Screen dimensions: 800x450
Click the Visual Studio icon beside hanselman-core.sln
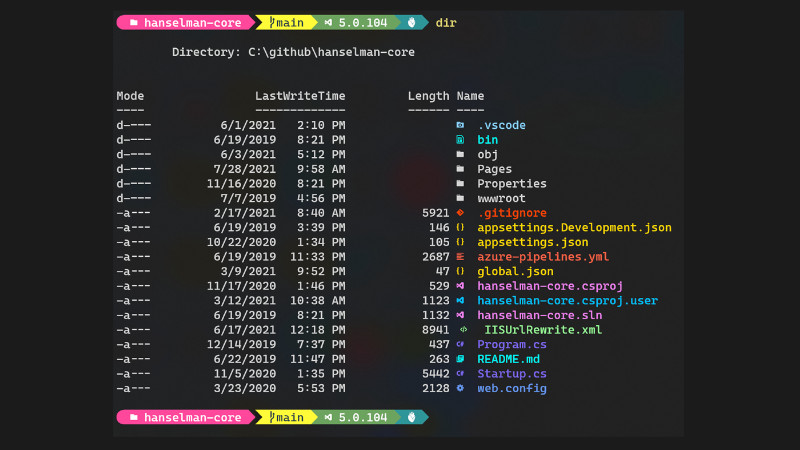click(x=460, y=315)
